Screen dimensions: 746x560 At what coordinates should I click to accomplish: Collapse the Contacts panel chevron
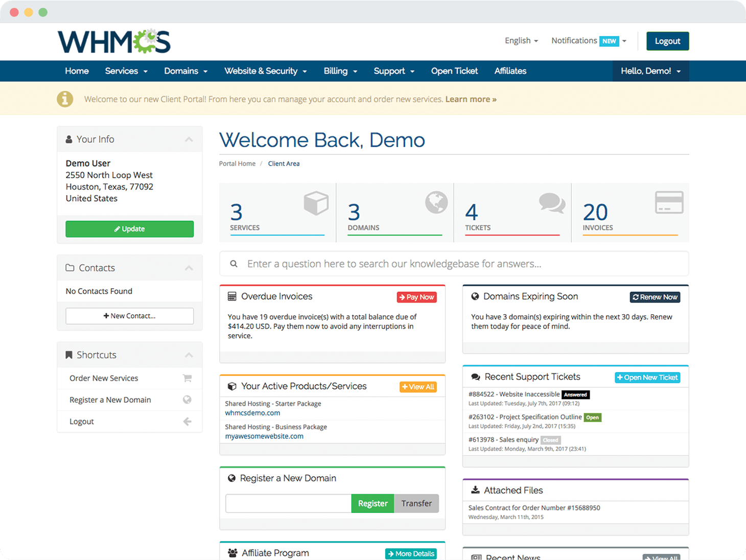189,268
